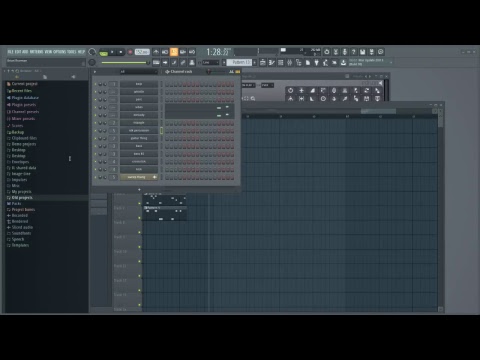
Task: Expand Plugin database in the browser
Action: click(x=23, y=98)
